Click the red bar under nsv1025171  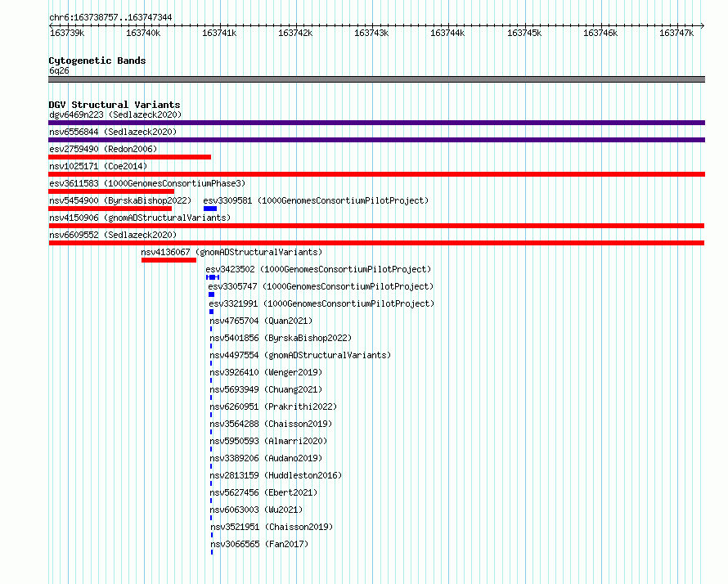376,174
